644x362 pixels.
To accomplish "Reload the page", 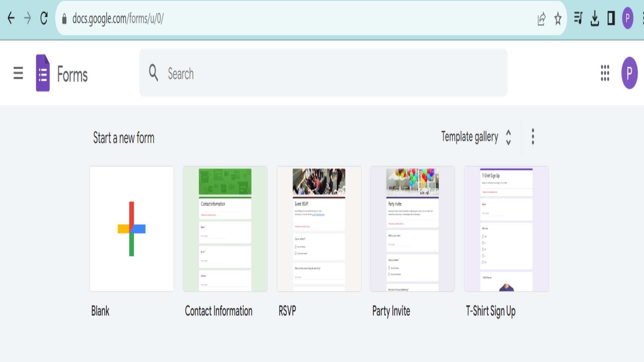I will point(44,18).
